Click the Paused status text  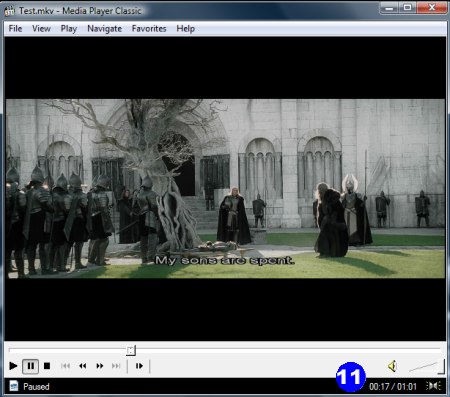(36, 387)
